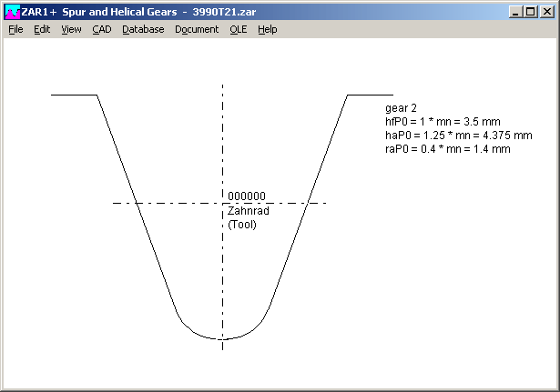Viewport: 560px width, 392px height.
Task: Open the OLE menu
Action: [238, 29]
